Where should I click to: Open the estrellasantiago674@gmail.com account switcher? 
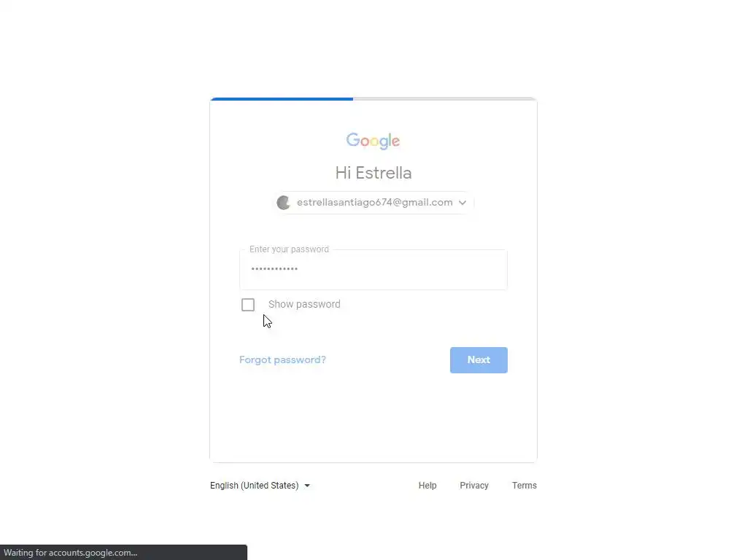(373, 203)
